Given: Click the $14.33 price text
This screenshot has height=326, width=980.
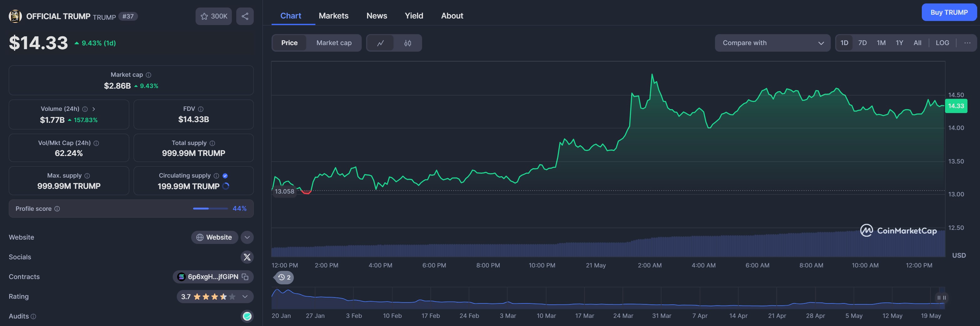Looking at the screenshot, I should pos(38,43).
